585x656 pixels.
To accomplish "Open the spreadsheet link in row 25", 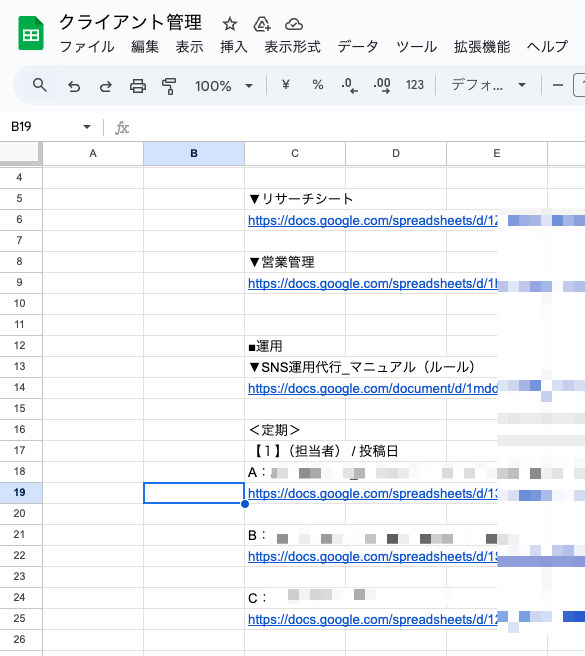I will [x=373, y=620].
